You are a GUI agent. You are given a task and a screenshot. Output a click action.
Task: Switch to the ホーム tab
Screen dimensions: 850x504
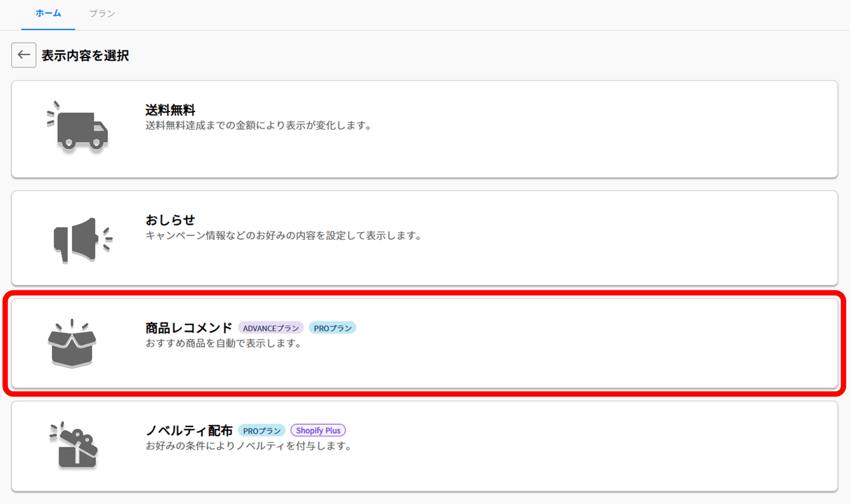coord(48,13)
